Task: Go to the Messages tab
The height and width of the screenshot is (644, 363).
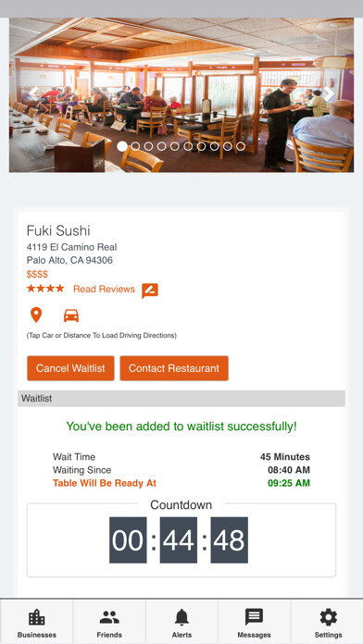Action: tap(254, 622)
